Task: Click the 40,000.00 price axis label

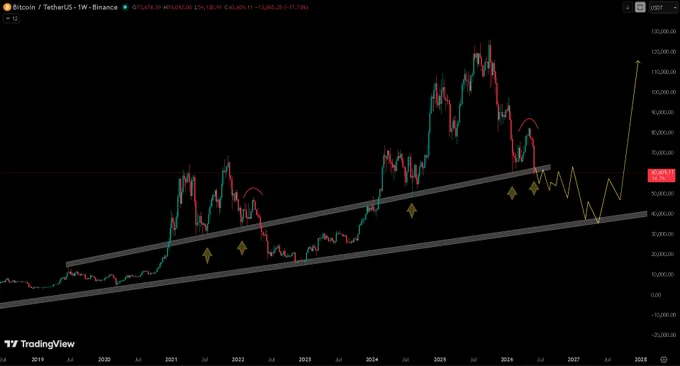Action: click(x=663, y=214)
